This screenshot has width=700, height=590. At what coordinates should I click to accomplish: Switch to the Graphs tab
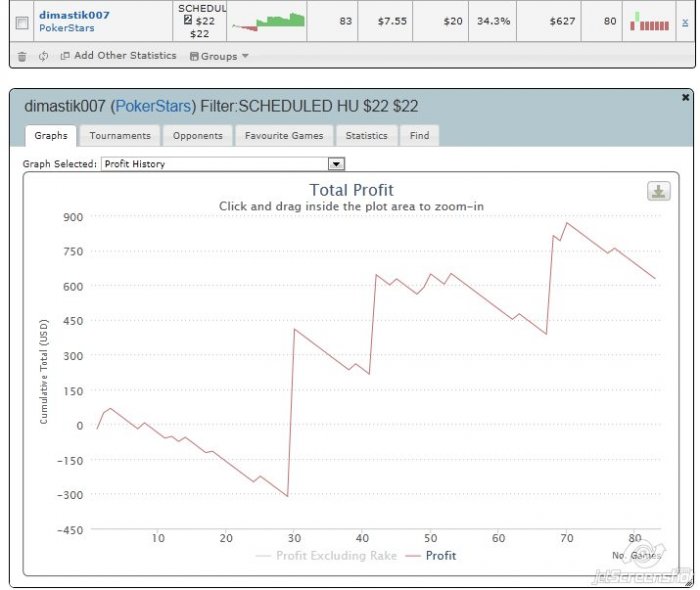pos(51,135)
